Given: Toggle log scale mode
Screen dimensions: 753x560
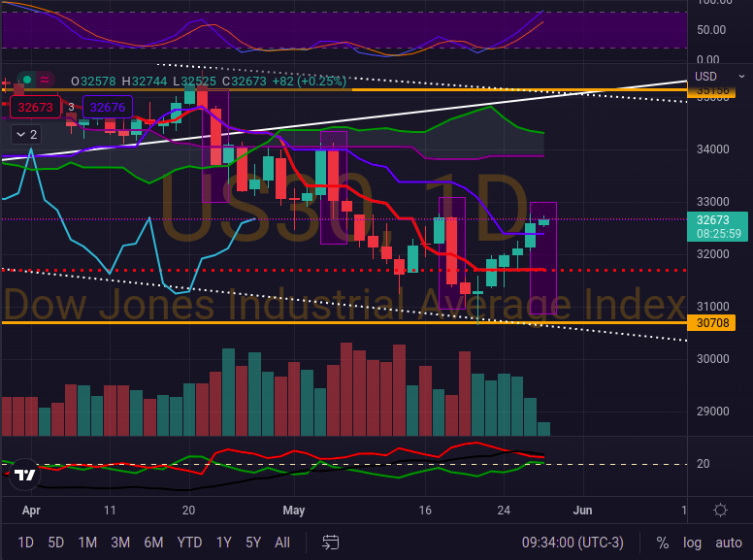Looking at the screenshot, I should pyautogui.click(x=691, y=543).
